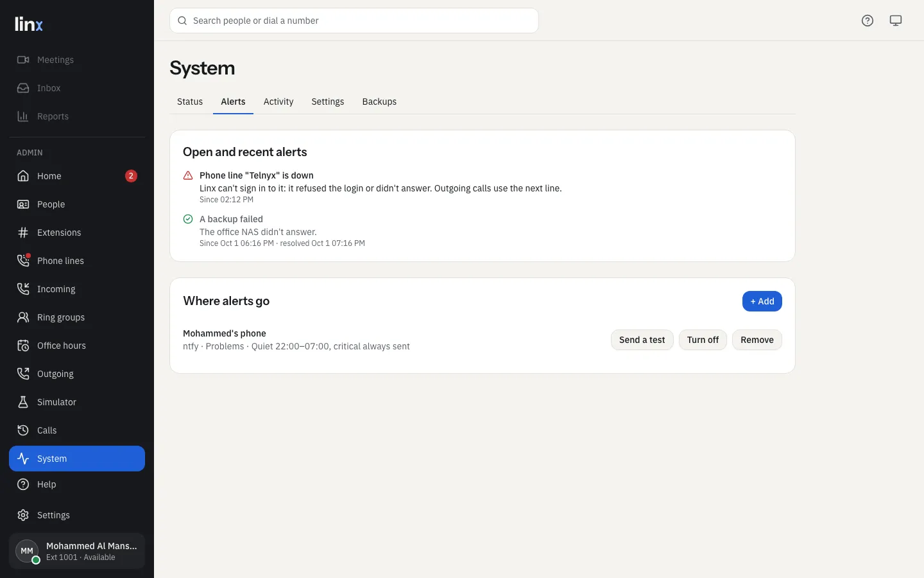Open the Activity tab
Viewport: 924px width, 578px height.
[278, 101]
